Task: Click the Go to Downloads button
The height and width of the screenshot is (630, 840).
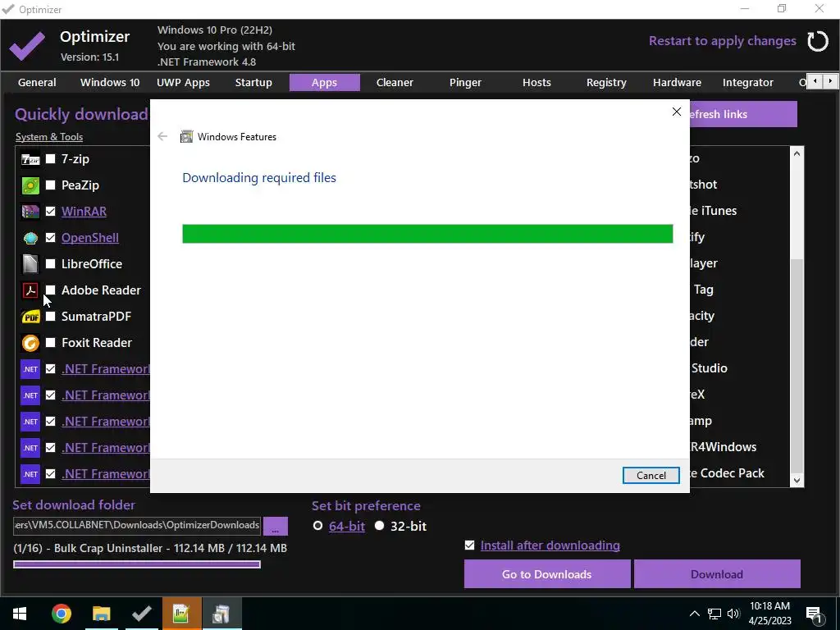Action: click(547, 574)
